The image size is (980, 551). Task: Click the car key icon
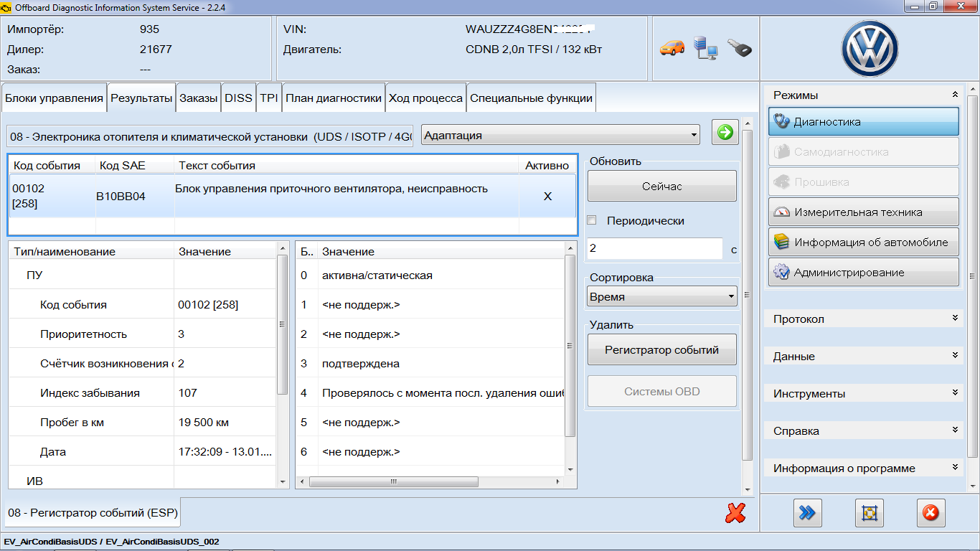[x=739, y=48]
